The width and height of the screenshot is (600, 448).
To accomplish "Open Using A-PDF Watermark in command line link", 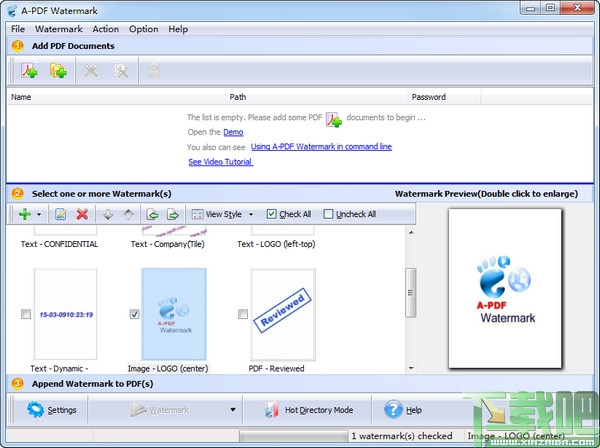I will click(x=321, y=147).
